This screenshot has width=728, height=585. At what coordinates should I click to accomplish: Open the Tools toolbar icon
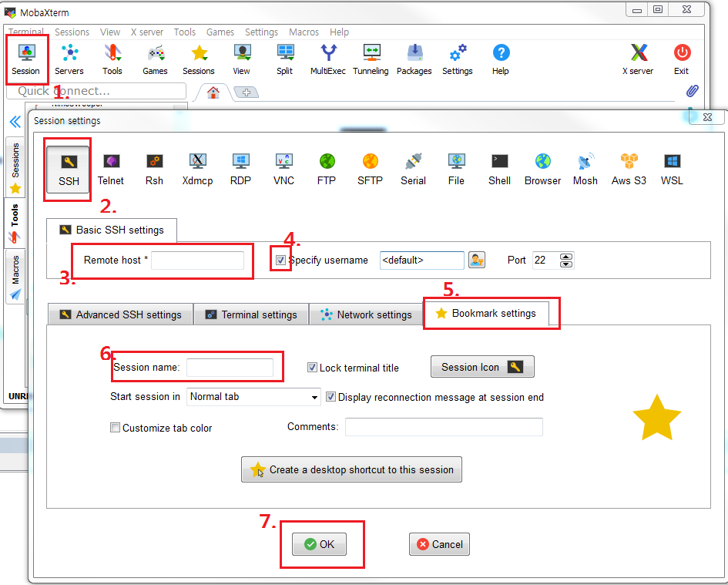coord(112,59)
